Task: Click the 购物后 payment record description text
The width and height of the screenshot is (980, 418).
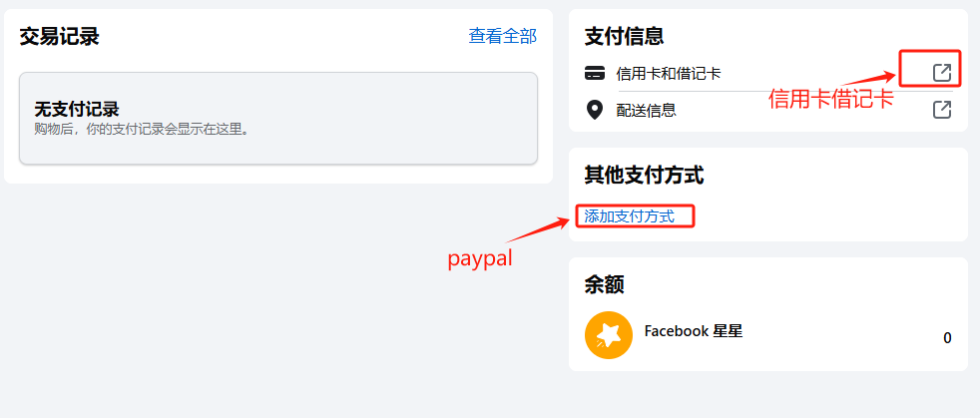Action: pyautogui.click(x=142, y=131)
